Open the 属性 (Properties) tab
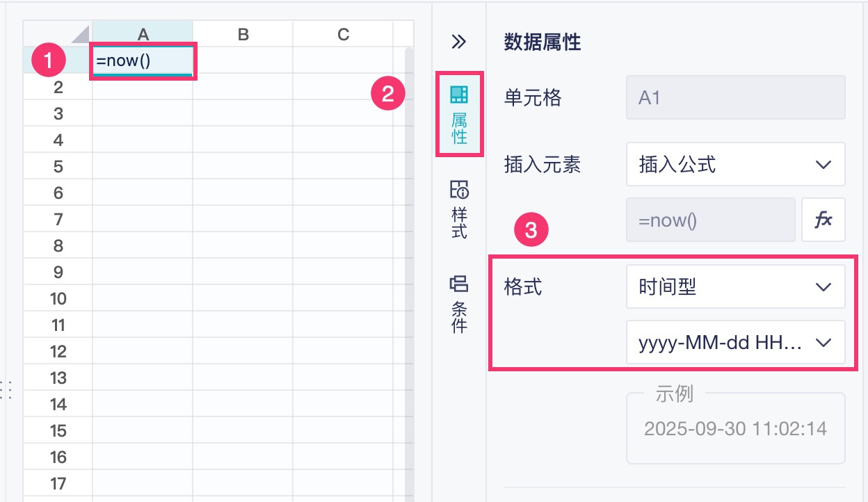The image size is (868, 502). pos(459,115)
